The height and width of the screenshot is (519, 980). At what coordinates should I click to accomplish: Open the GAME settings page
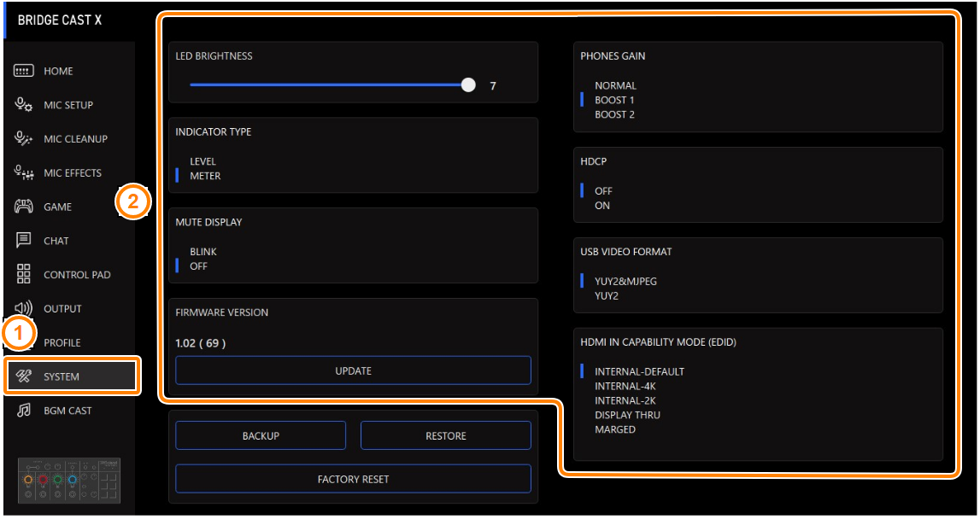pos(57,207)
